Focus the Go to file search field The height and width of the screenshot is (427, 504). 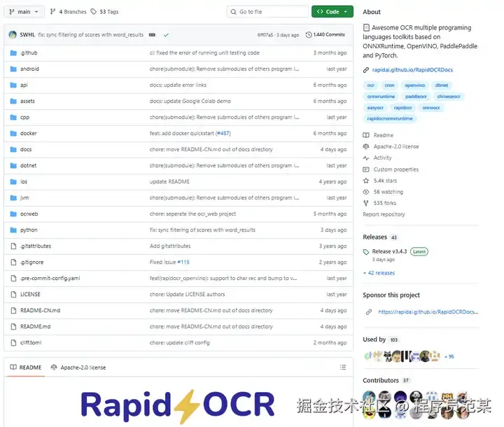pyautogui.click(x=267, y=12)
